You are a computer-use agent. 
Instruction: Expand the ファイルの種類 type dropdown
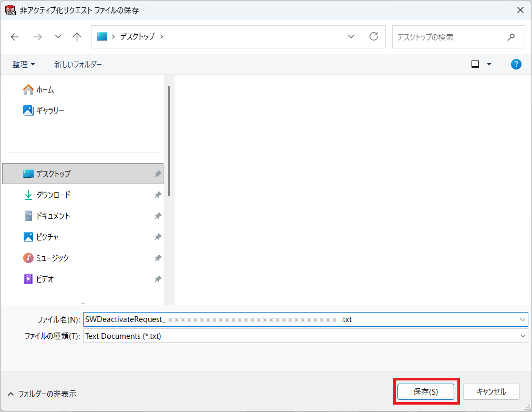(522, 336)
